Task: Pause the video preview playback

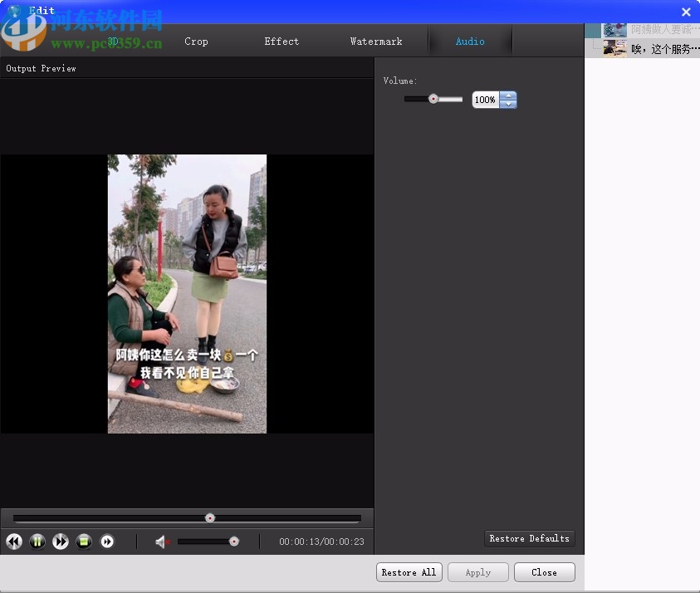Action: (x=37, y=541)
